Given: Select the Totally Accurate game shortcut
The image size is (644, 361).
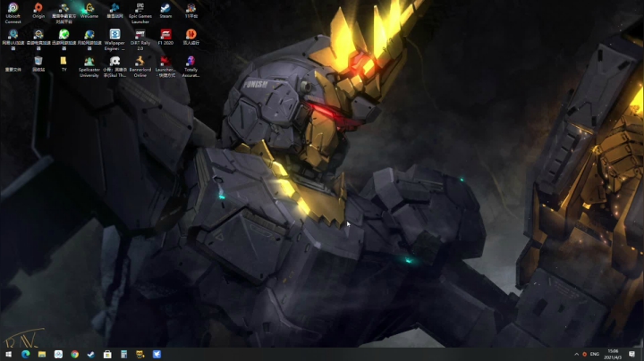Looking at the screenshot, I should [x=191, y=66].
